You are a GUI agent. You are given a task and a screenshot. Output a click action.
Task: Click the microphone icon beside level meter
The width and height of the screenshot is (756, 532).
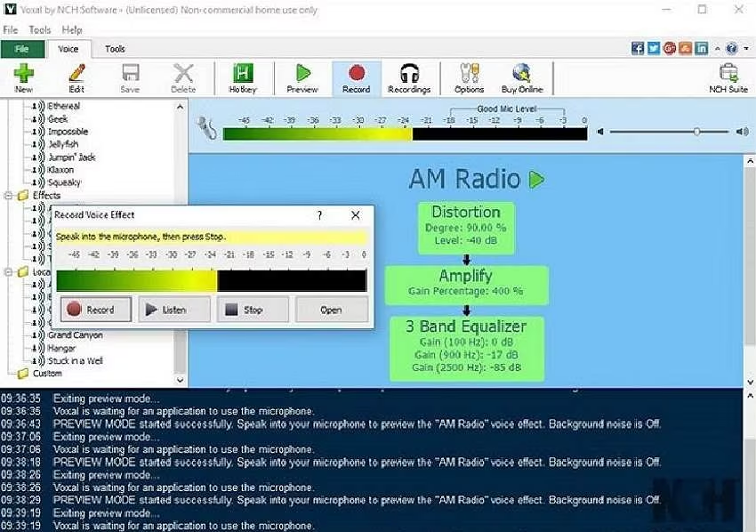207,128
